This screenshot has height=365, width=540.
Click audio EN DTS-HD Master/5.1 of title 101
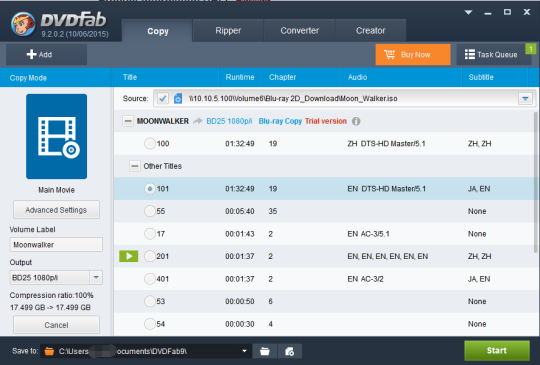(x=386, y=189)
